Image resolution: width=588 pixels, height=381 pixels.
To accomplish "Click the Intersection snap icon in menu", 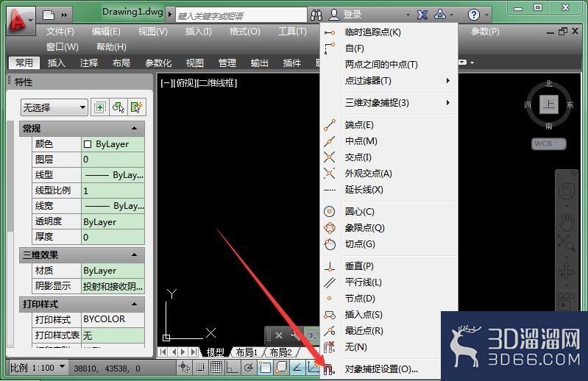I will 329,157.
